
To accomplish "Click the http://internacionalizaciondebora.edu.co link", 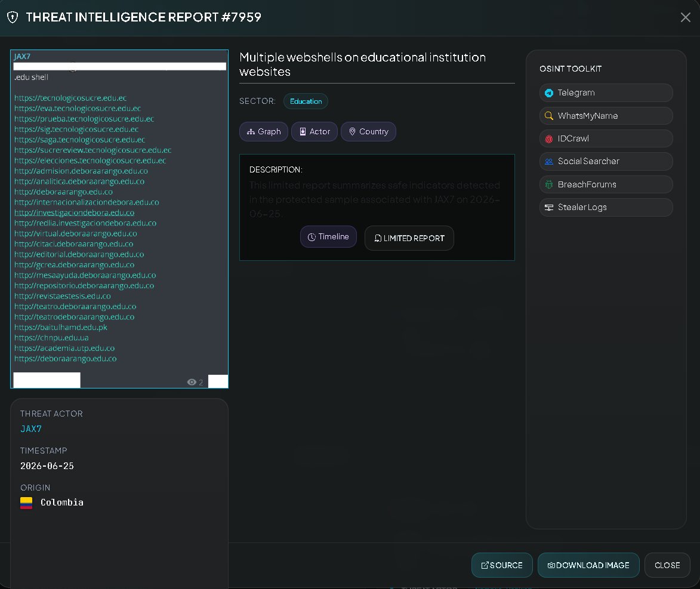I will tap(87, 202).
